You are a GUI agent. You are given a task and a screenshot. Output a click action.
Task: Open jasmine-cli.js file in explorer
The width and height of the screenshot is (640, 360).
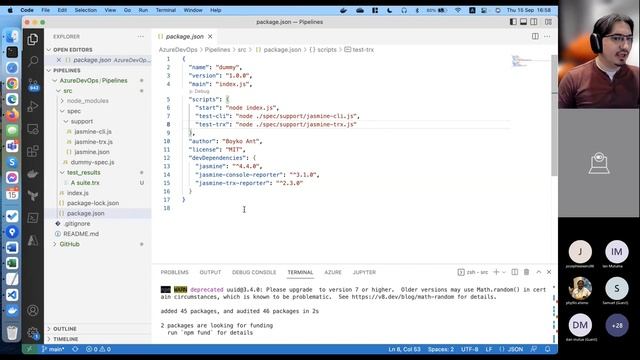pos(93,131)
